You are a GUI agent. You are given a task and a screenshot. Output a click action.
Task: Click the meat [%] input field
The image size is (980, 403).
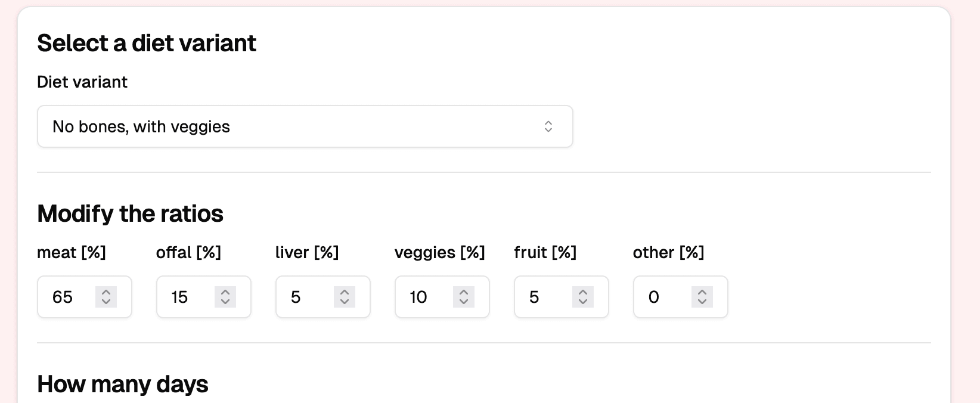coord(67,297)
